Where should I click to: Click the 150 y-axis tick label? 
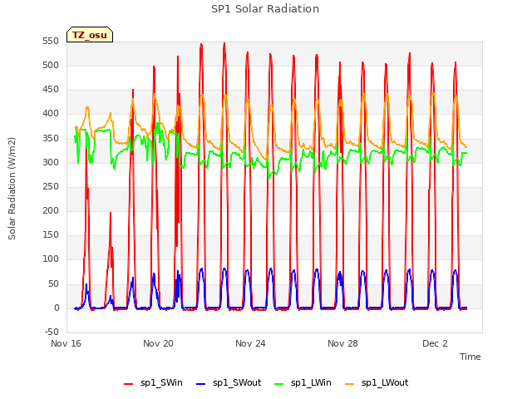51,234
